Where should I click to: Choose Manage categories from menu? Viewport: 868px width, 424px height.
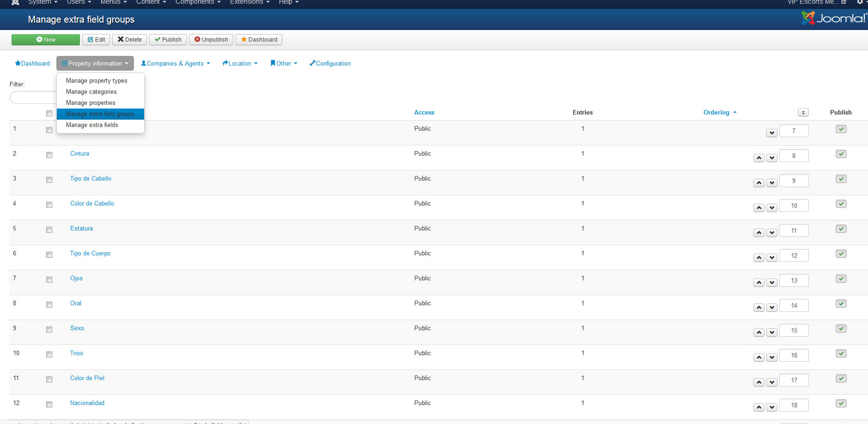click(x=100, y=91)
